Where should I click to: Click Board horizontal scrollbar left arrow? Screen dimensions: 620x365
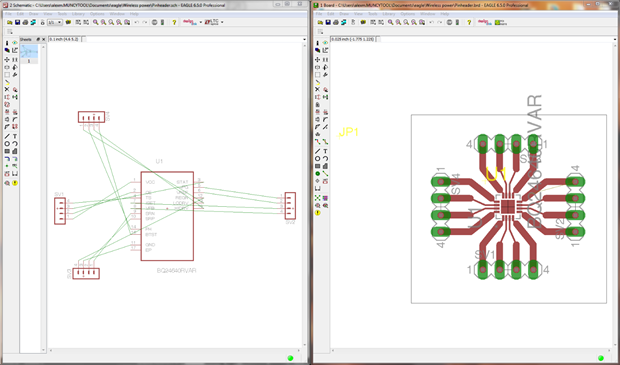[x=333, y=350]
